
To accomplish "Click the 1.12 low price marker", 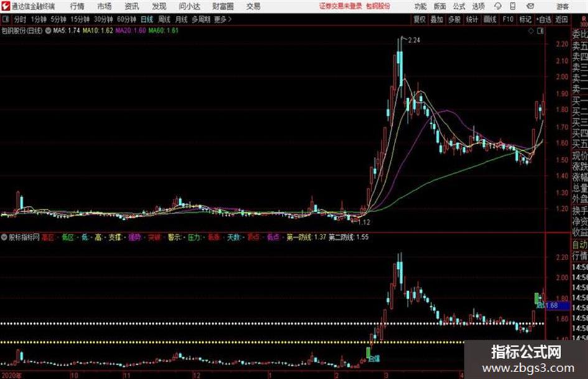I will (x=364, y=222).
